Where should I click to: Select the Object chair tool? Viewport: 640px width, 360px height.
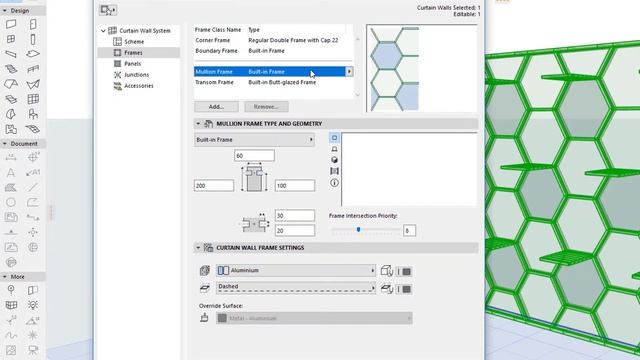point(33,114)
